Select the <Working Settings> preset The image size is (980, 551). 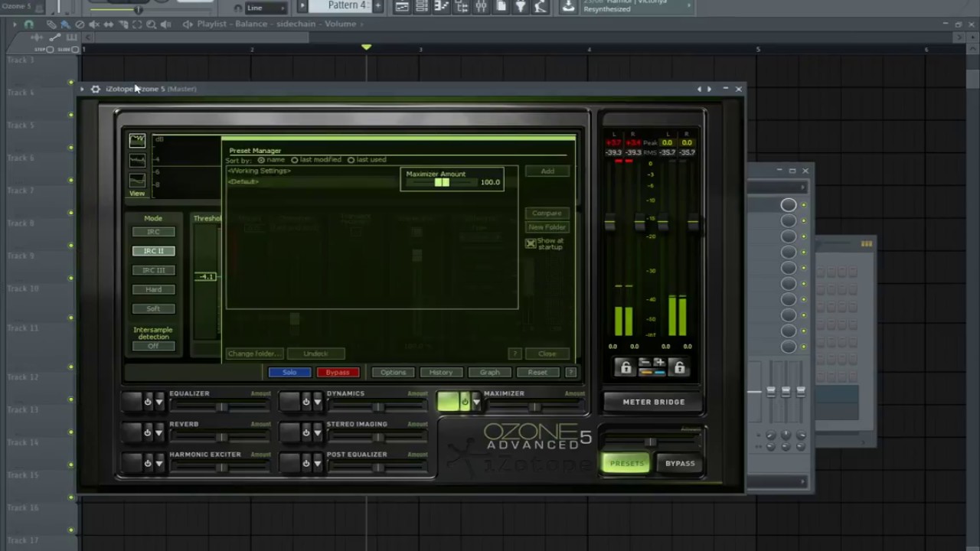tap(260, 171)
